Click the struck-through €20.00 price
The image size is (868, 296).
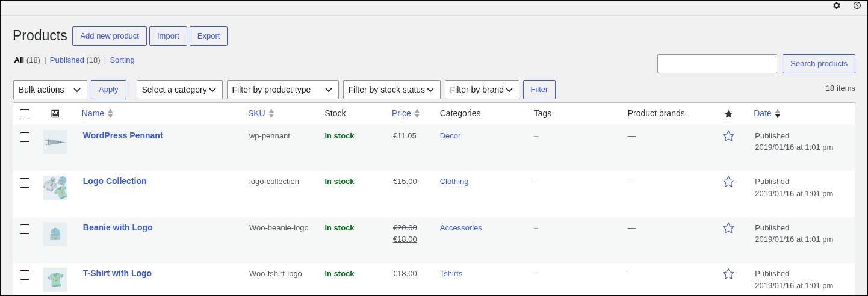click(405, 228)
